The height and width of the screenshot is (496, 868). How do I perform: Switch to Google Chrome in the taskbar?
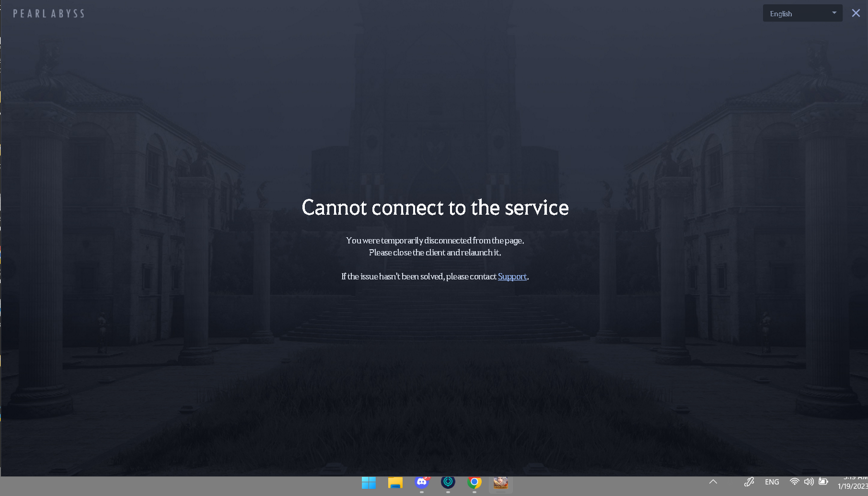point(475,482)
